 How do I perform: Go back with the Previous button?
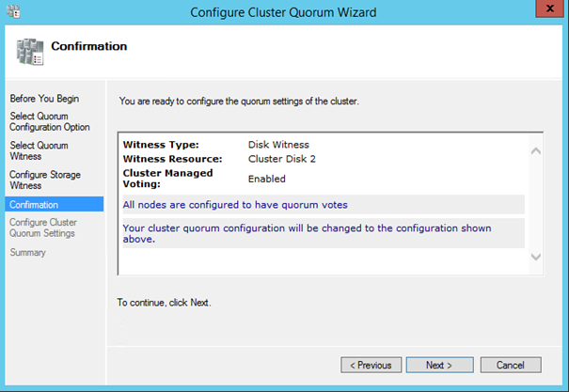371,365
